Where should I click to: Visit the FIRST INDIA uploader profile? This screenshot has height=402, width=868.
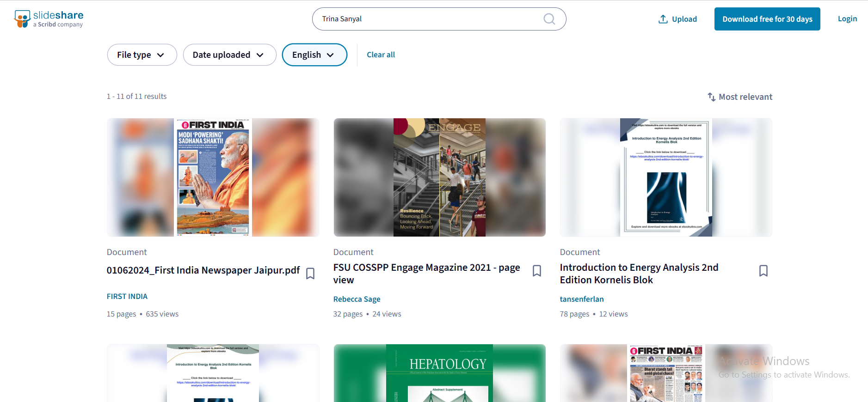tap(127, 296)
